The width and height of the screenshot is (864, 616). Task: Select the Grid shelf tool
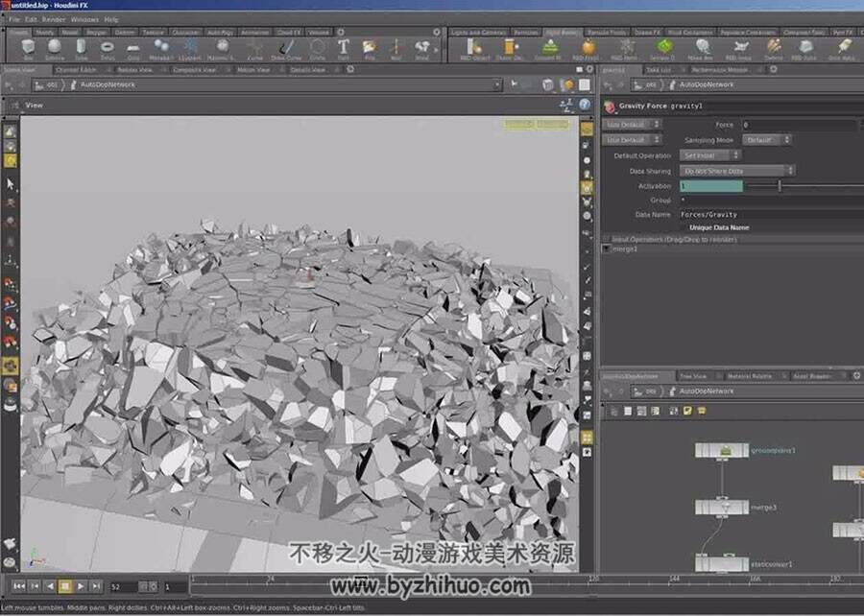pyautogui.click(x=133, y=49)
